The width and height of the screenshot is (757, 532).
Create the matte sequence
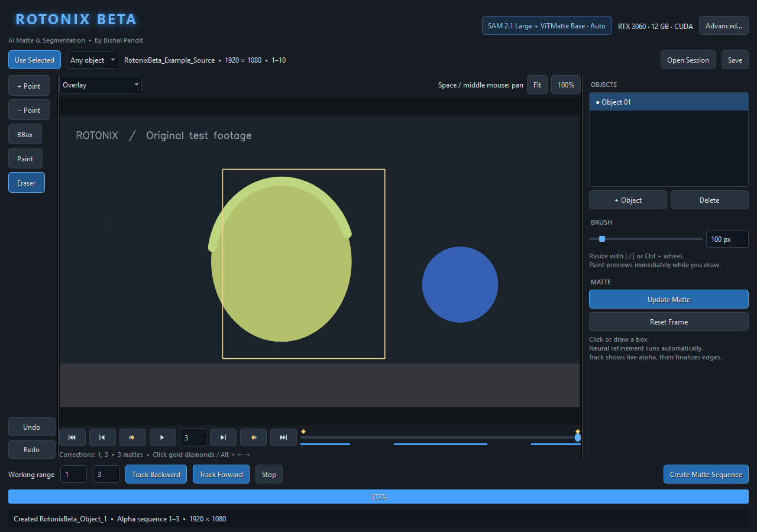[x=706, y=475]
